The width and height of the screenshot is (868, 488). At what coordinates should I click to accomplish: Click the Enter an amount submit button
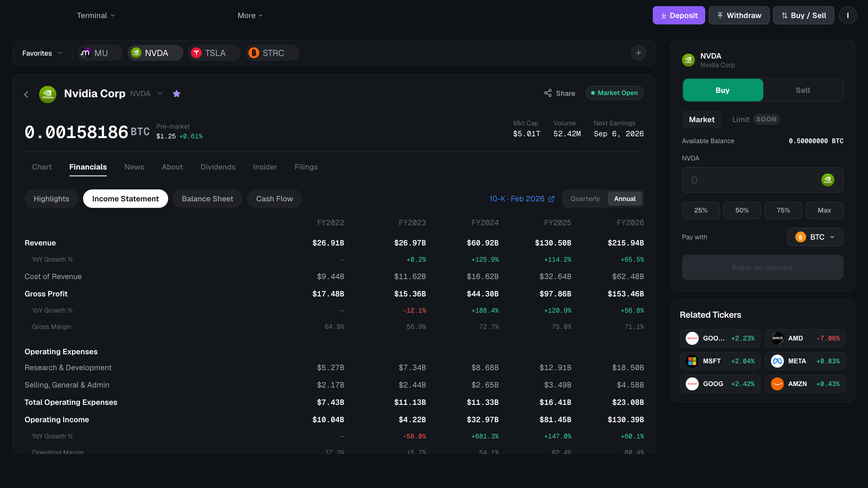click(x=762, y=267)
